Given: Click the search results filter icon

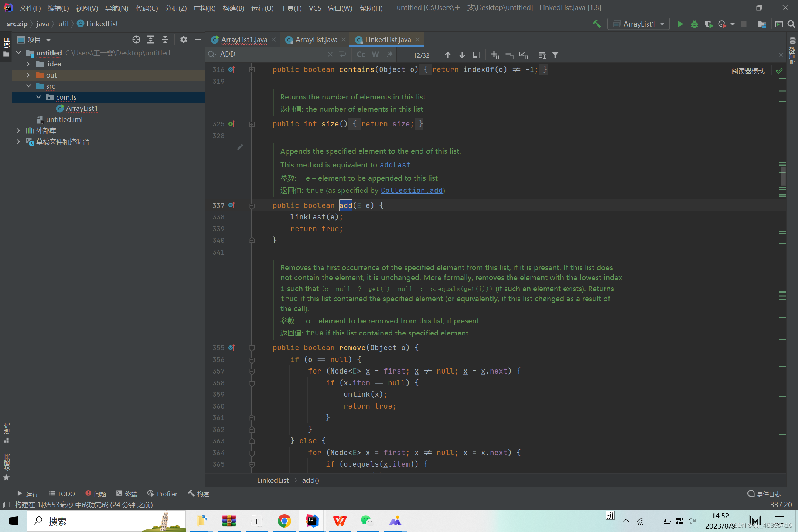Looking at the screenshot, I should pyautogui.click(x=555, y=55).
